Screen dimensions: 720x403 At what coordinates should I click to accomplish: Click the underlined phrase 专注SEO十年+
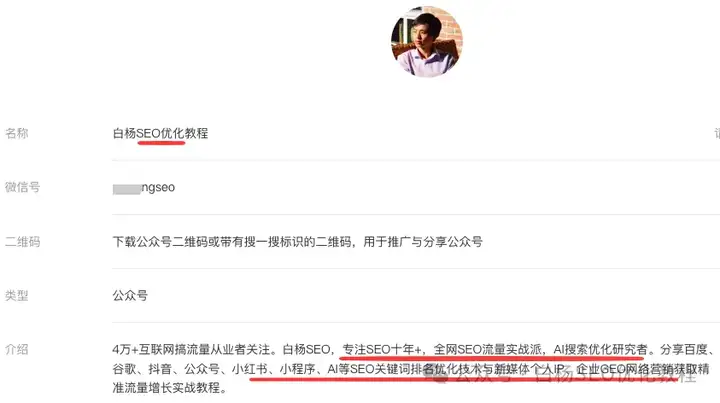click(x=382, y=349)
